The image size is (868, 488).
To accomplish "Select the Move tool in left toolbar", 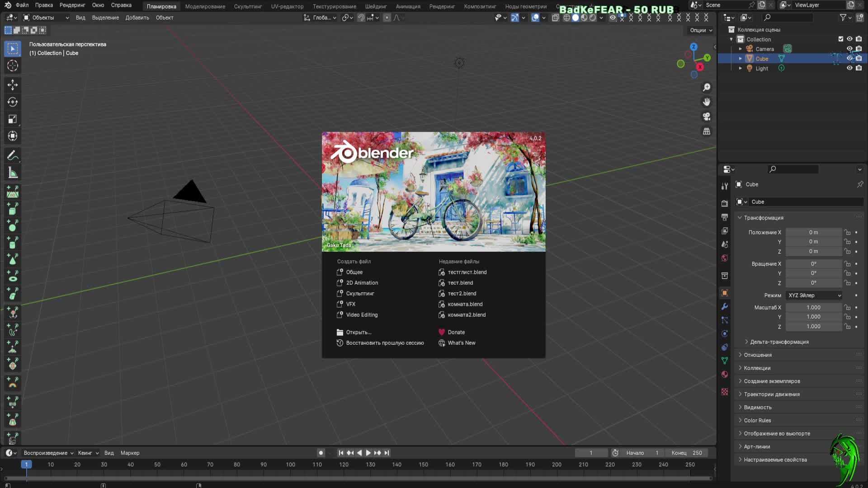I will click(13, 84).
